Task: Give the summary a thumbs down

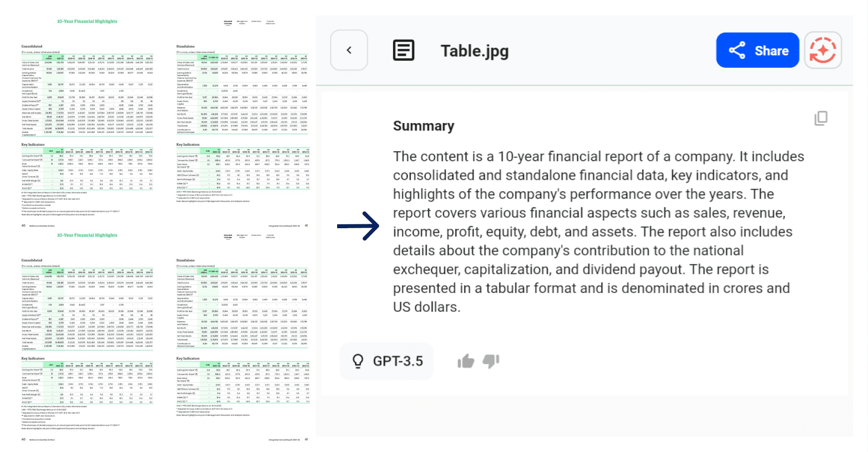Action: click(491, 362)
